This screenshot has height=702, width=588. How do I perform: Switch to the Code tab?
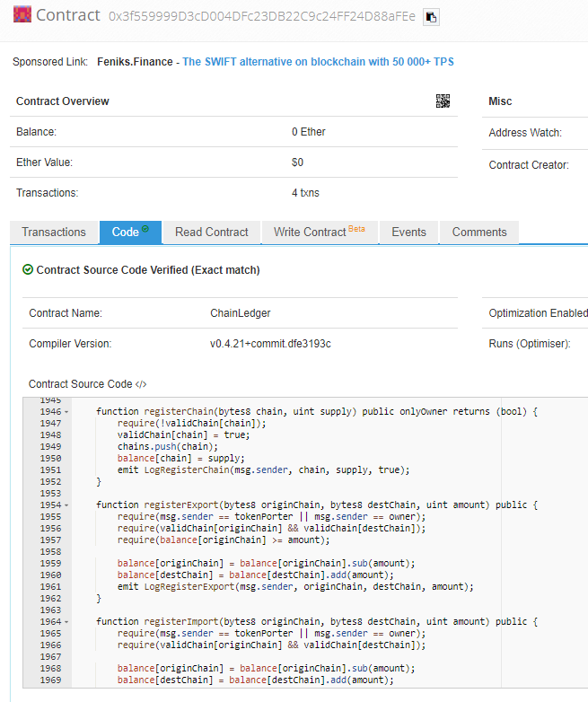click(x=130, y=232)
